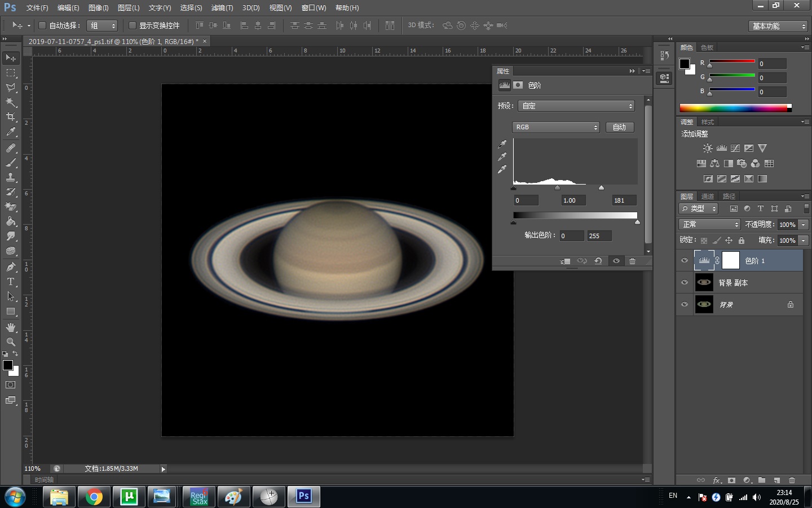This screenshot has height=508, width=812.
Task: Open the fill 填充 dropdown arrow
Action: pos(804,240)
